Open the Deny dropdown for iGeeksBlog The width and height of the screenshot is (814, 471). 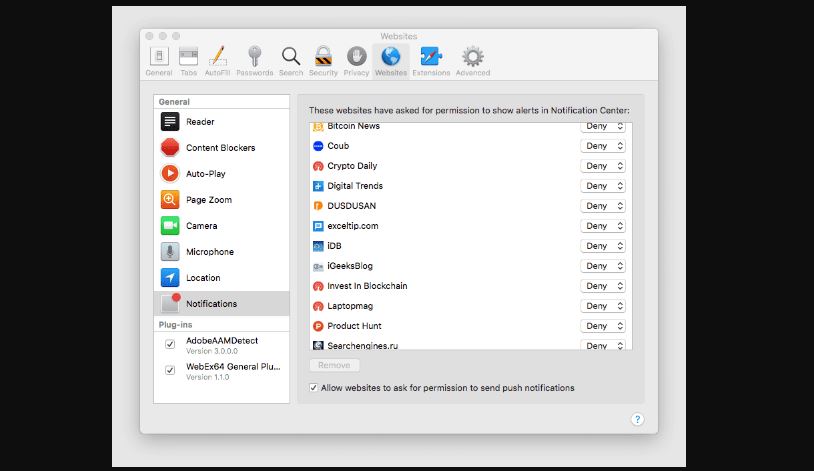[603, 266]
